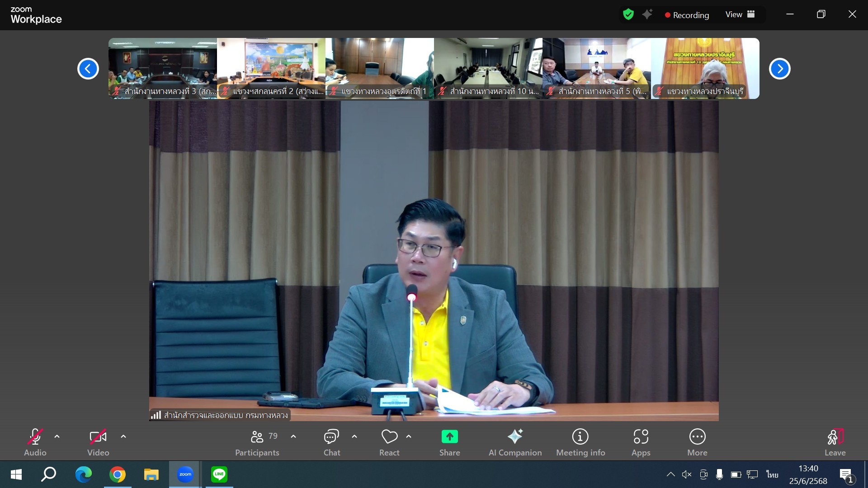Select the แขวงทางหลวงปราจีนบุรี participant thumbnail
Viewport: 868px width, 488px height.
point(705,68)
